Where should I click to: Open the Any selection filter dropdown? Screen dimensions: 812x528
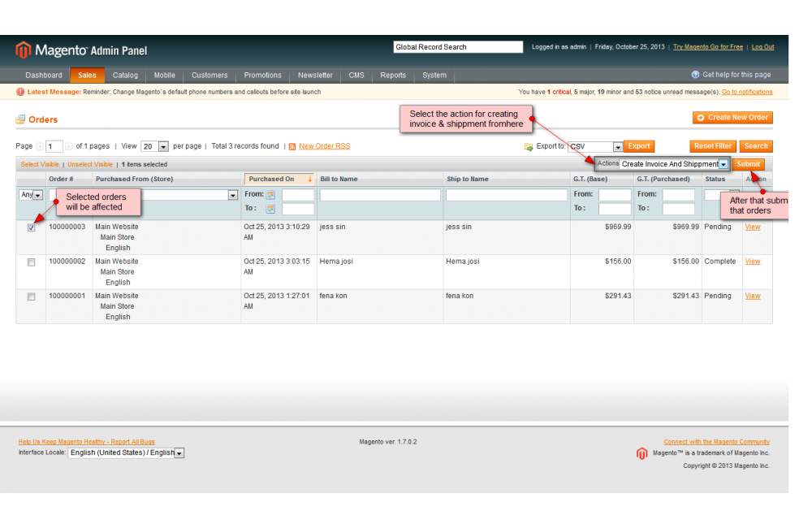pyautogui.click(x=31, y=195)
